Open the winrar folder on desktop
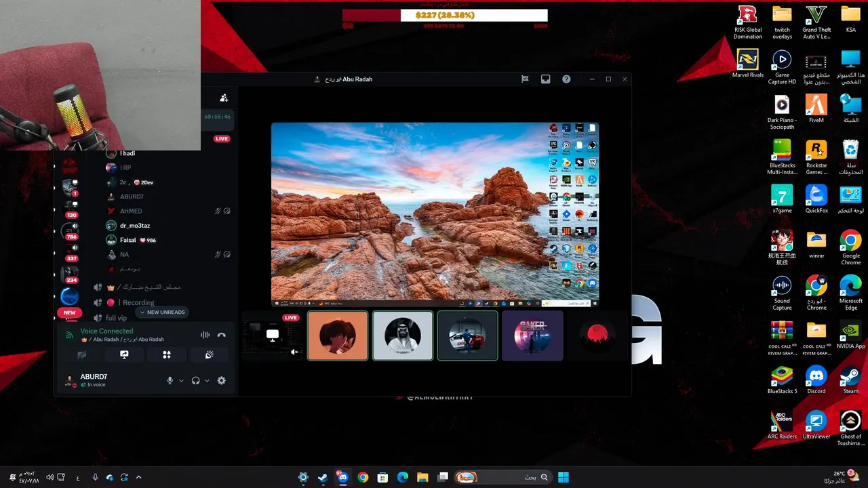Viewport: 868px width, 488px height. click(x=816, y=245)
